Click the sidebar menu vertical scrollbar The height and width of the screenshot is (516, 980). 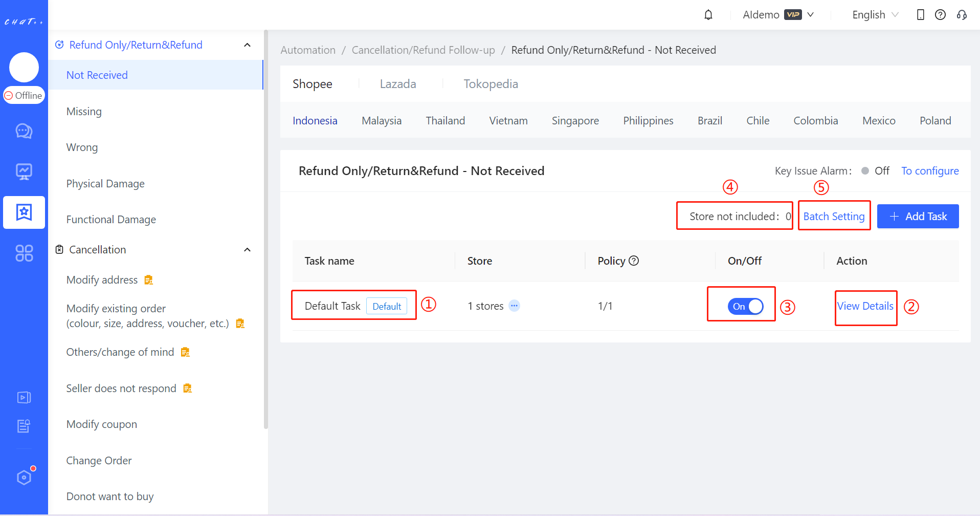(x=265, y=229)
